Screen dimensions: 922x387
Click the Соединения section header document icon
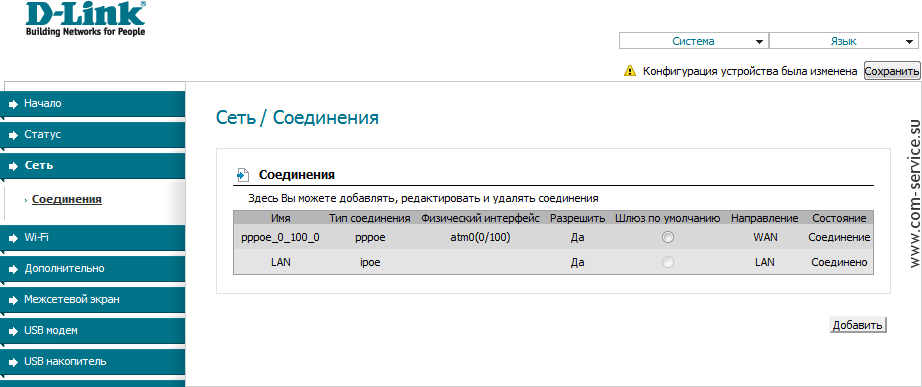point(243,175)
